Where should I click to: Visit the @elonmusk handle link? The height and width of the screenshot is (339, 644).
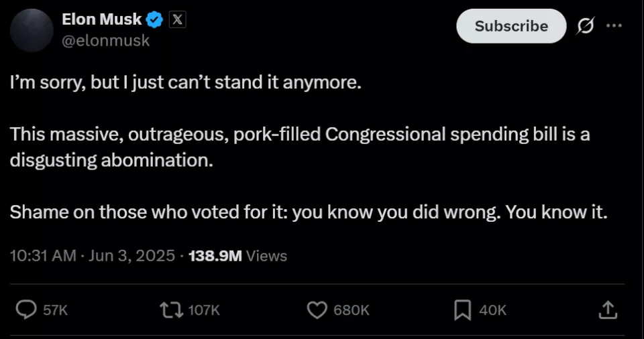tap(105, 41)
